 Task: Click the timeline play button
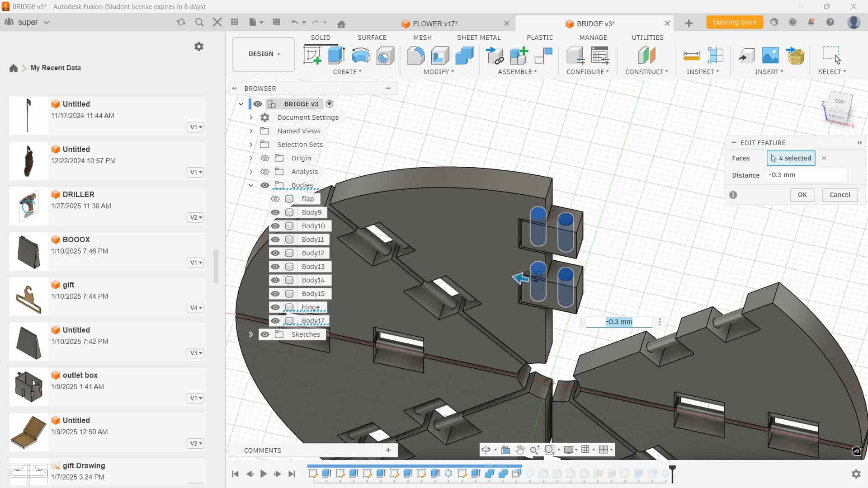[x=264, y=474]
